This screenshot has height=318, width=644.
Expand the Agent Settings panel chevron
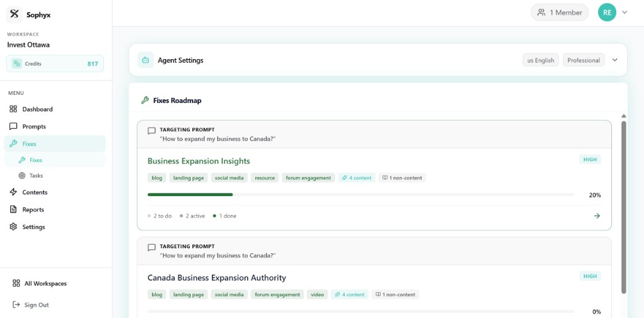[x=615, y=60]
